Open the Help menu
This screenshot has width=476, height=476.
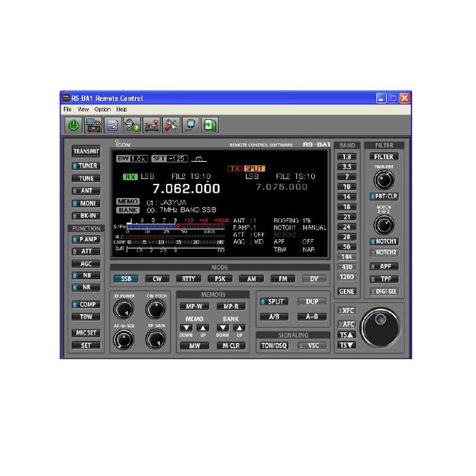[121, 109]
